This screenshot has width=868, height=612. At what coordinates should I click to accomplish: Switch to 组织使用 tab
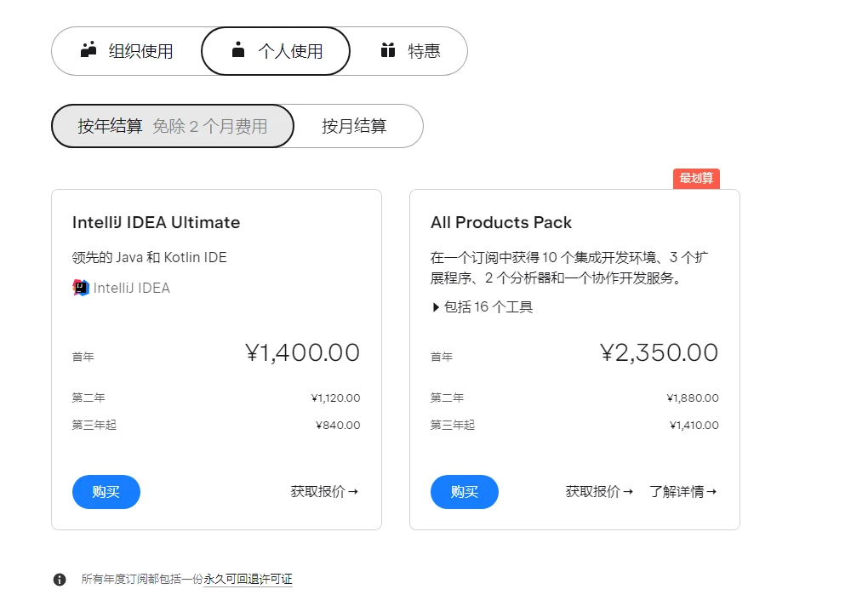(128, 51)
